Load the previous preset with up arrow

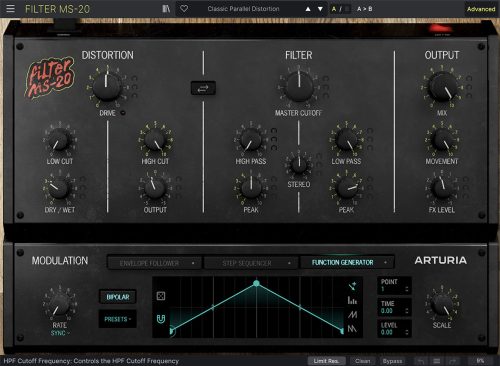point(308,9)
